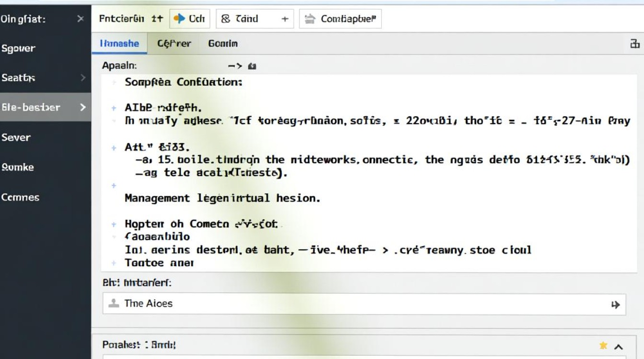Click the person icon in The Aioes field

pos(114,303)
